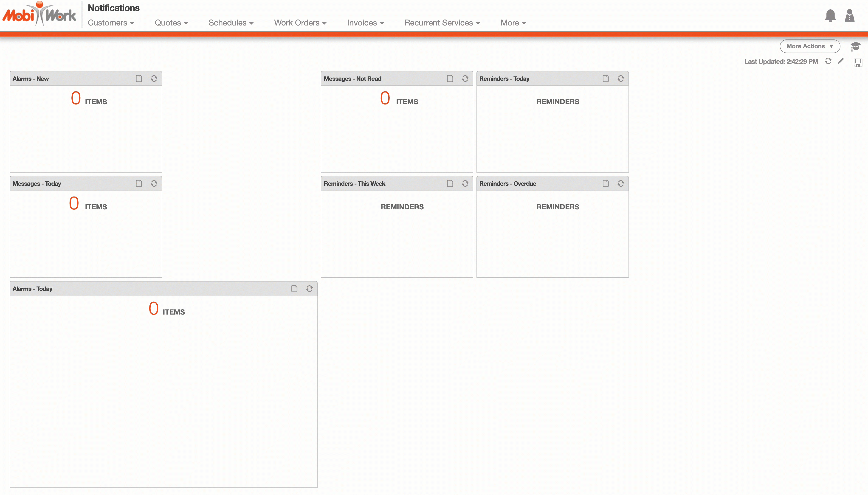Expand the Work Orders menu
The width and height of the screenshot is (868, 495).
point(300,23)
